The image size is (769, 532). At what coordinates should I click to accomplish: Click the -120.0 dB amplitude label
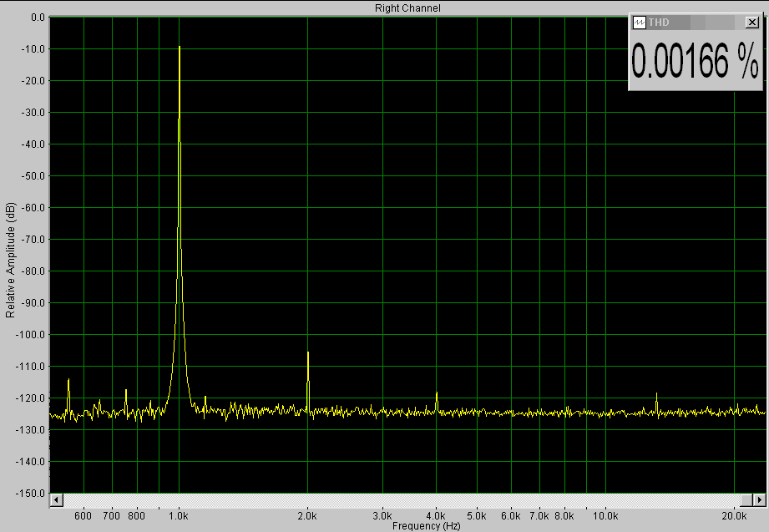(x=30, y=398)
